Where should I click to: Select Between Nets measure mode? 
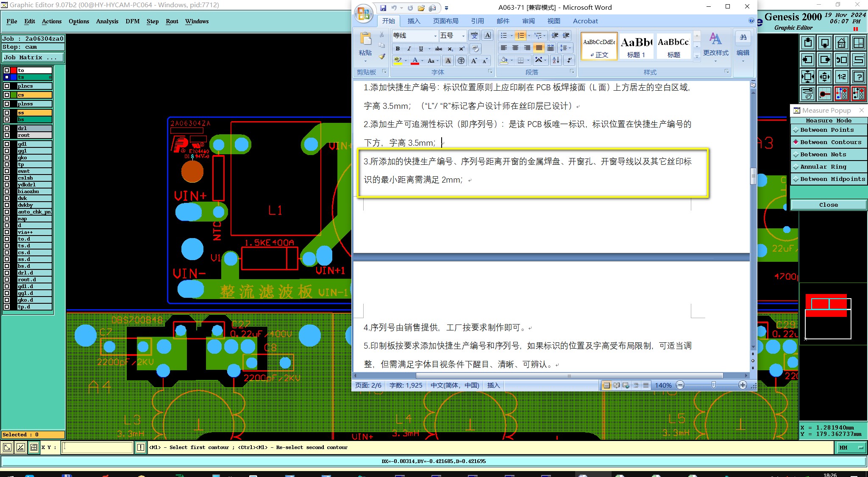(x=829, y=155)
